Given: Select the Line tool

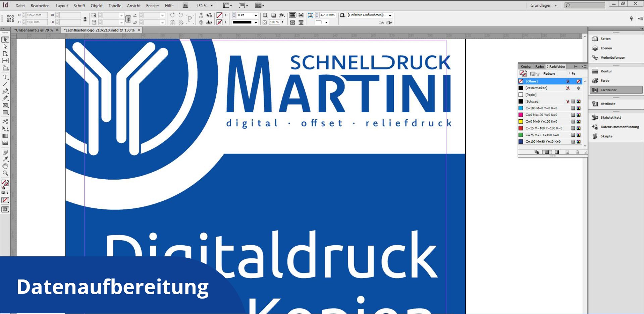Looking at the screenshot, I should point(5,84).
